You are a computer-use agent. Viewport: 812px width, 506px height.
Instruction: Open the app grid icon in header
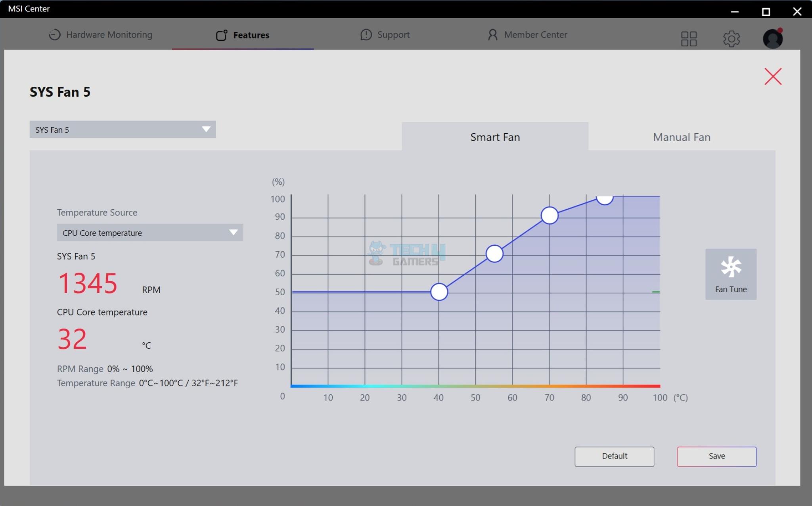point(689,38)
